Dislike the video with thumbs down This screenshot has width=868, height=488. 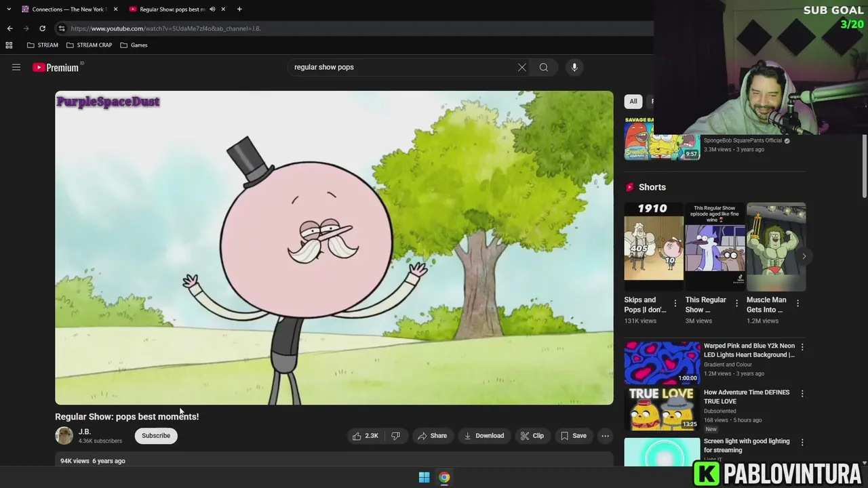(x=395, y=436)
